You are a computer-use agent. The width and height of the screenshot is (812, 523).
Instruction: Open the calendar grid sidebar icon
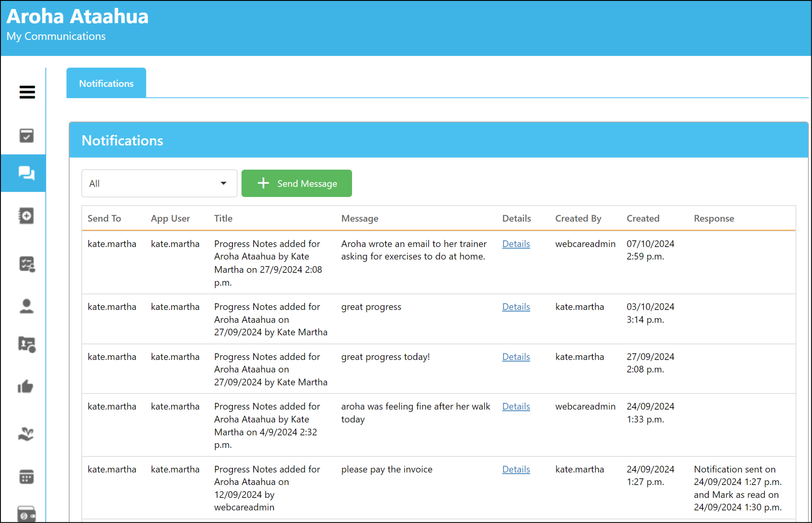[26, 477]
